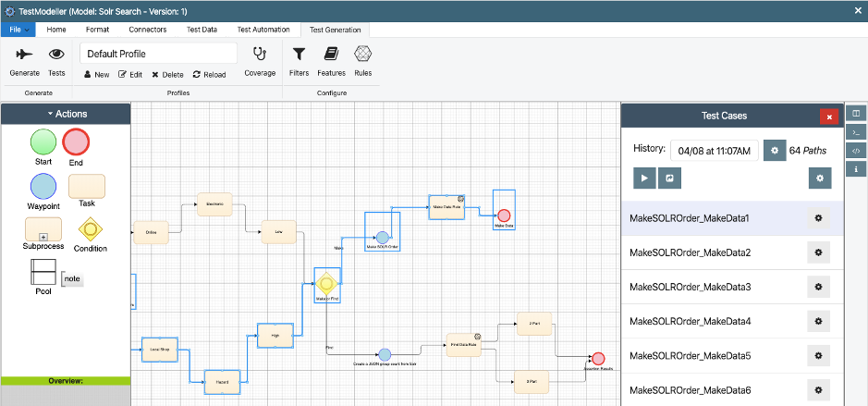Toggle the code view sidebar icon
Image resolution: width=868 pixels, height=406 pixels.
[856, 150]
